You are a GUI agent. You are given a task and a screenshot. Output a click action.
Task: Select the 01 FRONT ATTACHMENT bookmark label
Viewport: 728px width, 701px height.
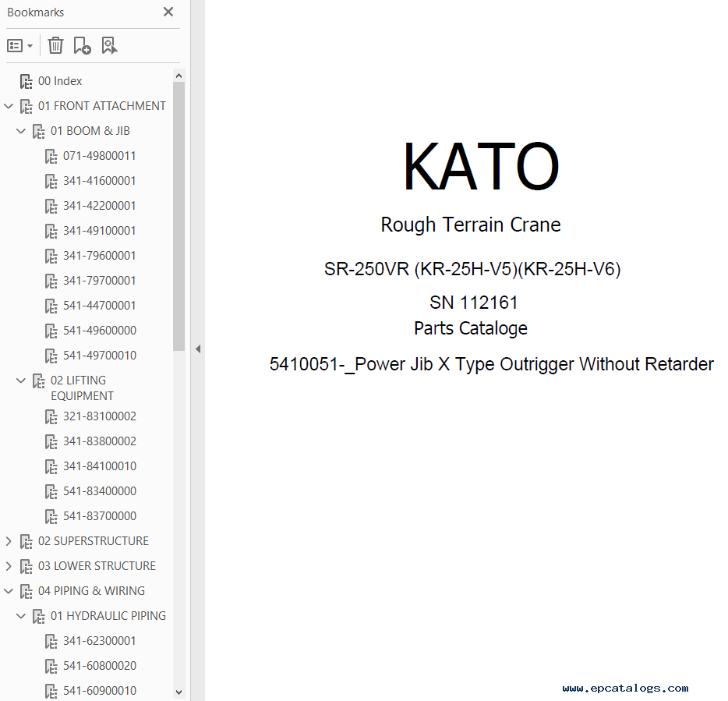click(x=101, y=106)
